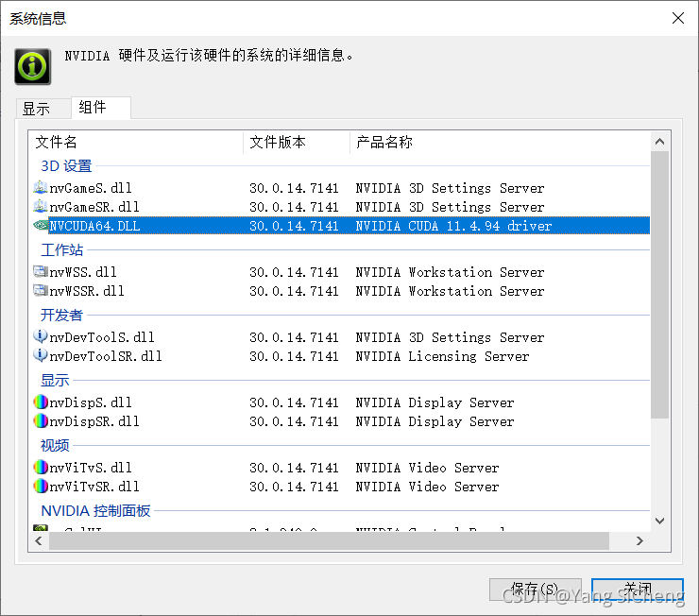Screen dimensions: 699x616
Task: Click the NVCUDA64.DLL NVIDIA eye icon
Action: (40, 226)
